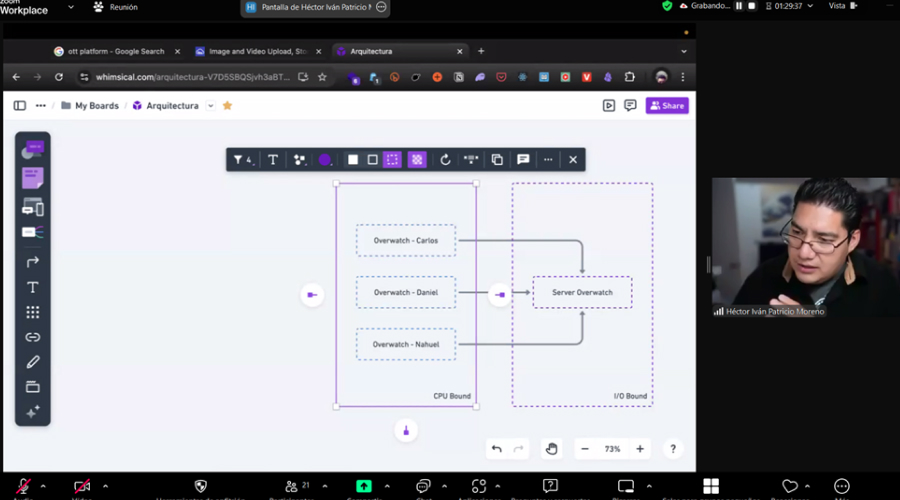Click the duplicate icon in floating toolbar

coord(497,160)
